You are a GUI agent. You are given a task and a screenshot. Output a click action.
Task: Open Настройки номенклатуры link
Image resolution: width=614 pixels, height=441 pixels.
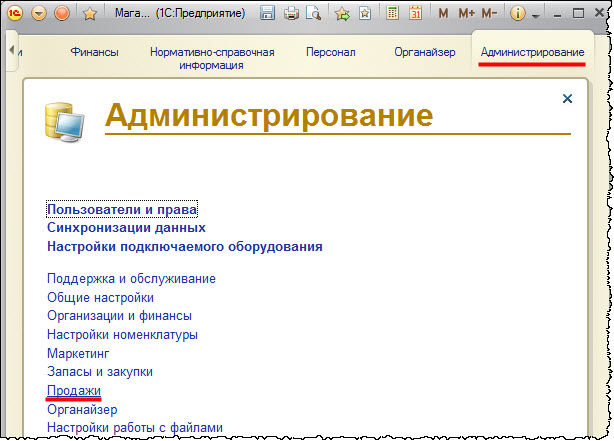point(122,335)
